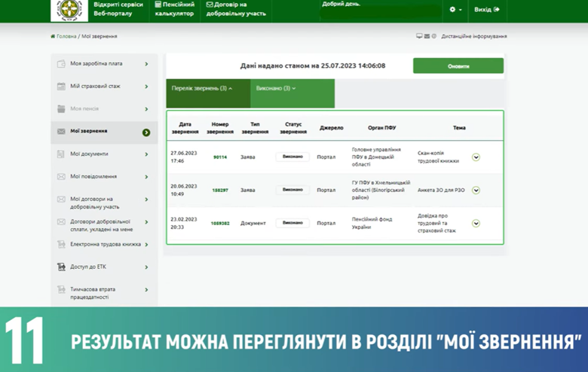Screen dimensions: 588x372
Task: Click the Мої повідомлення envelope icon
Action: (x=62, y=176)
